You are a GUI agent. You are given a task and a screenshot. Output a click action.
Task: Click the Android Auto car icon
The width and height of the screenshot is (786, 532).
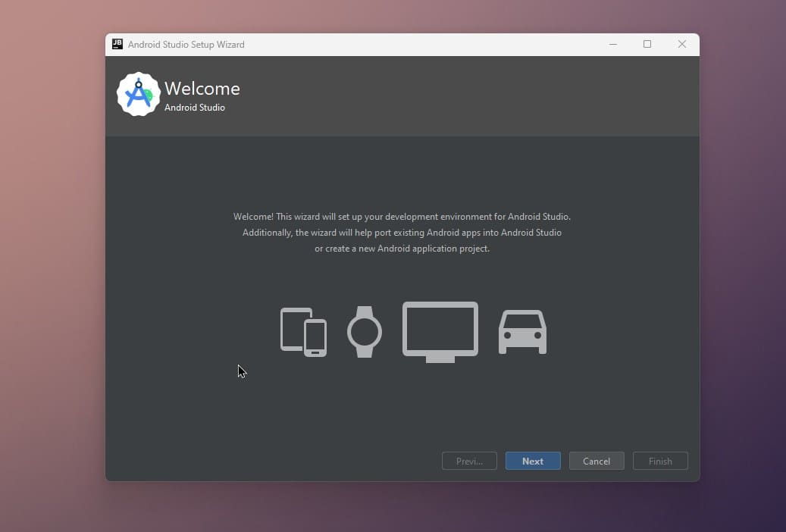522,332
